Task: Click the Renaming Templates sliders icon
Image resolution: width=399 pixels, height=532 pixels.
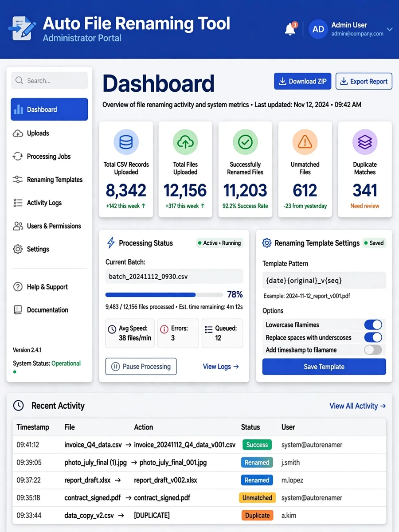Action: (x=18, y=180)
